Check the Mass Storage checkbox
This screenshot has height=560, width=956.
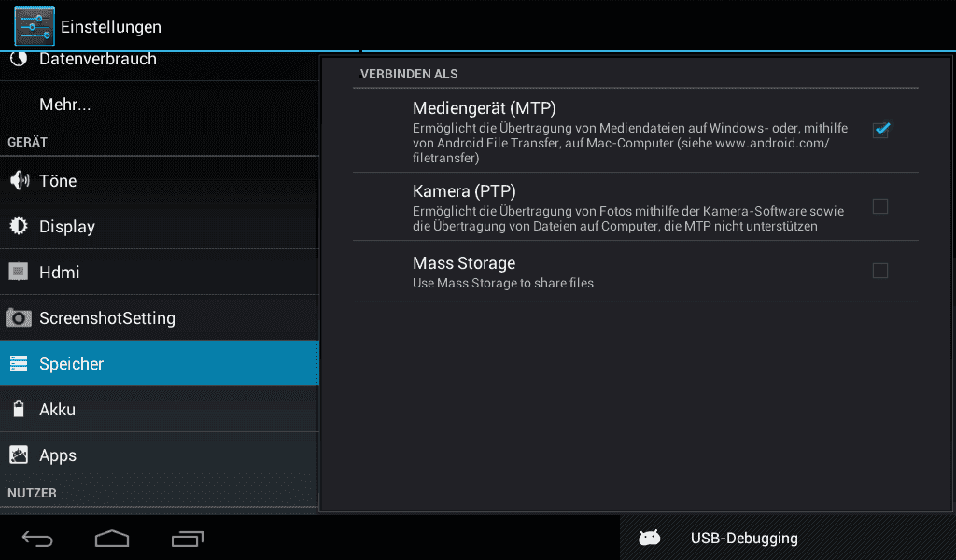(879, 271)
